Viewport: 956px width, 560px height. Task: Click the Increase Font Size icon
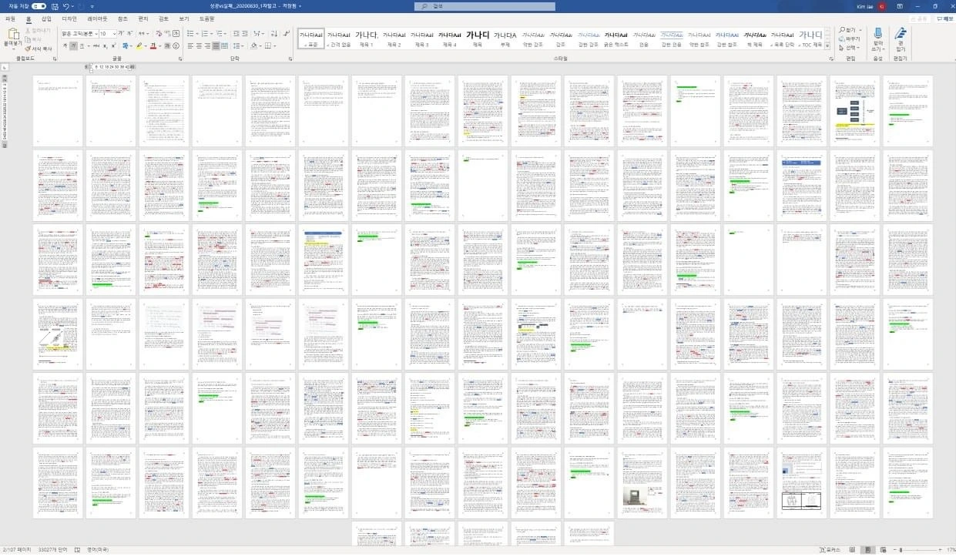click(x=122, y=34)
